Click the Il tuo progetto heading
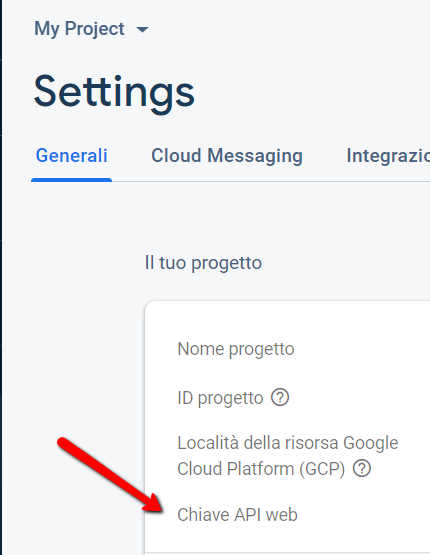Viewport: 430px width, 555px height. tap(203, 263)
